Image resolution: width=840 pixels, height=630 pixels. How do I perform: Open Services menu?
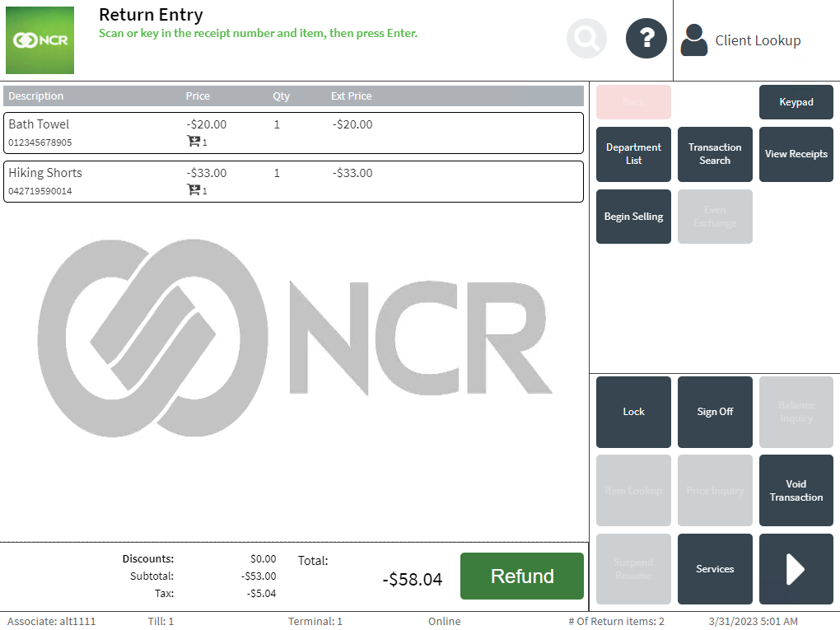(x=715, y=569)
